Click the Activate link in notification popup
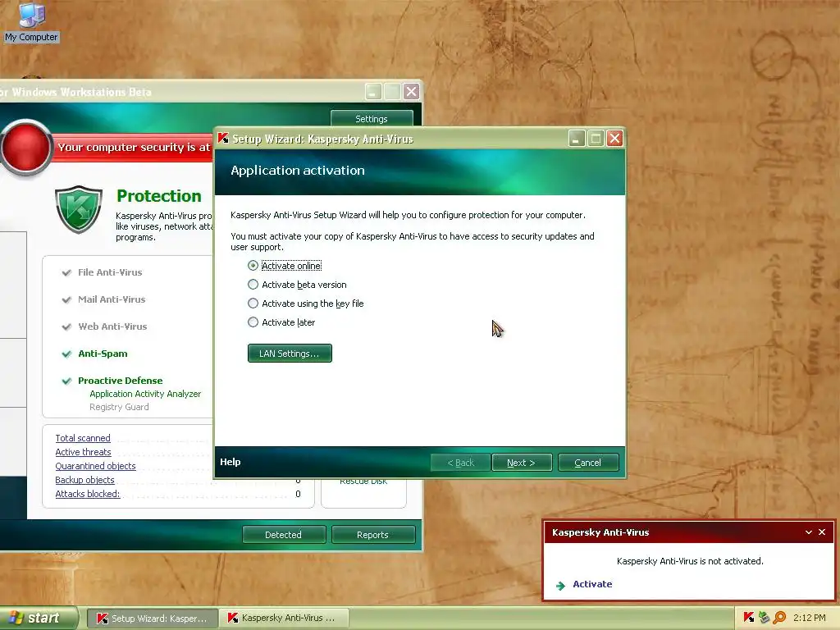 pos(592,584)
